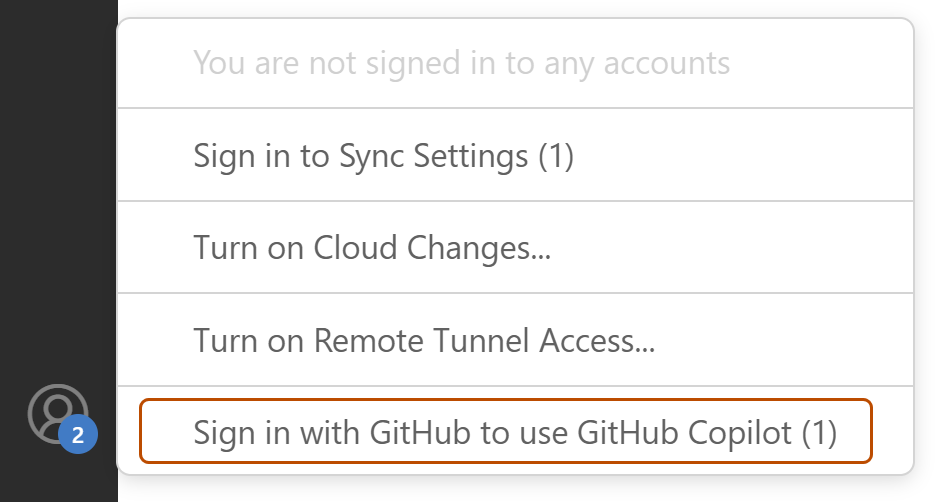Click the Cloud Changes... item
The height and width of the screenshot is (502, 937).
tap(372, 248)
